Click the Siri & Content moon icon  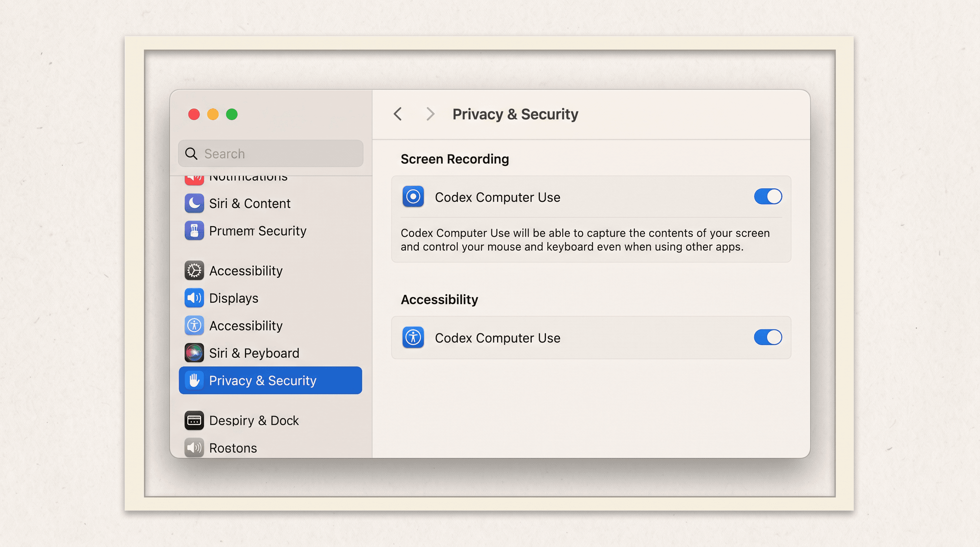(x=194, y=203)
